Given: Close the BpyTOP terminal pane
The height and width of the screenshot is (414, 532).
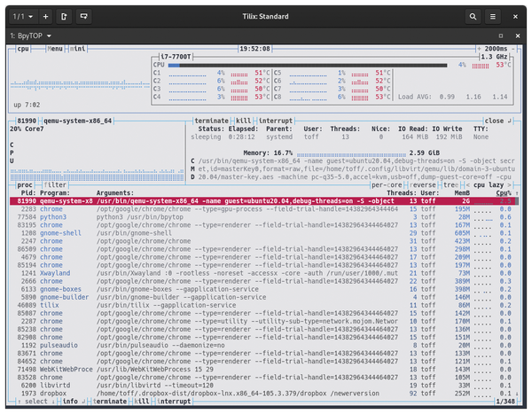Looking at the screenshot, I should tap(518, 36).
